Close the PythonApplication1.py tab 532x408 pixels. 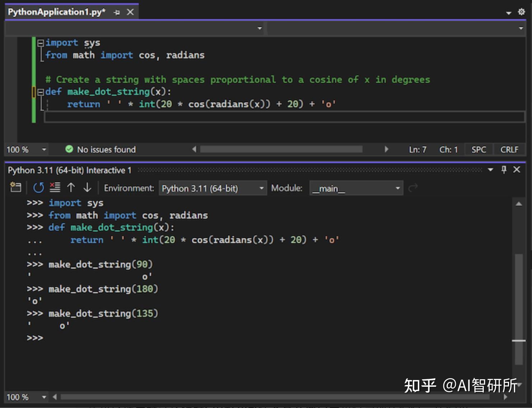(x=130, y=12)
